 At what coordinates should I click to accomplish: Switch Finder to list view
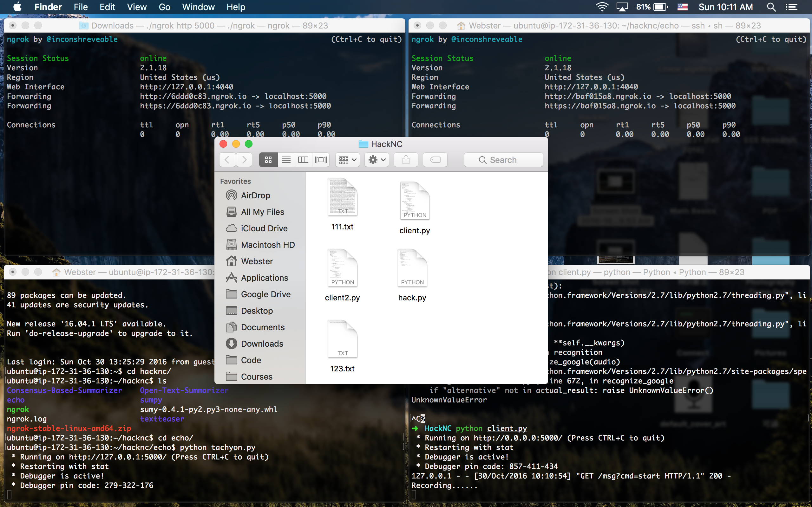[286, 160]
